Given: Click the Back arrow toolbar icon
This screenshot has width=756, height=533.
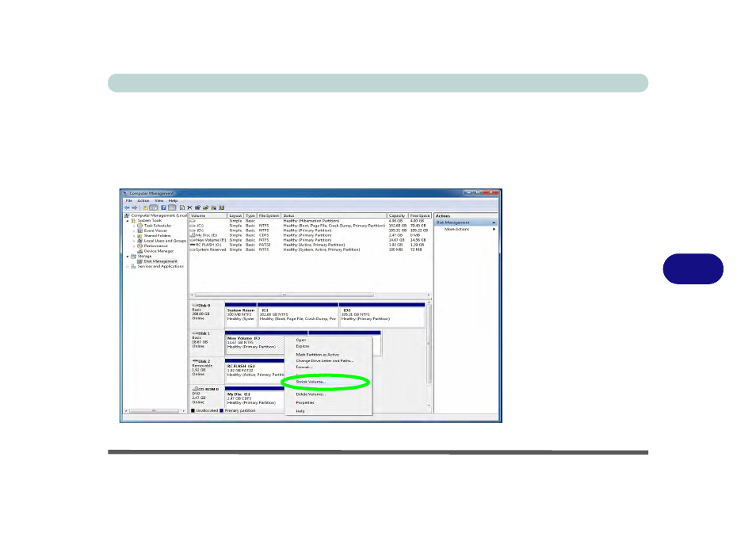Looking at the screenshot, I should (x=127, y=207).
